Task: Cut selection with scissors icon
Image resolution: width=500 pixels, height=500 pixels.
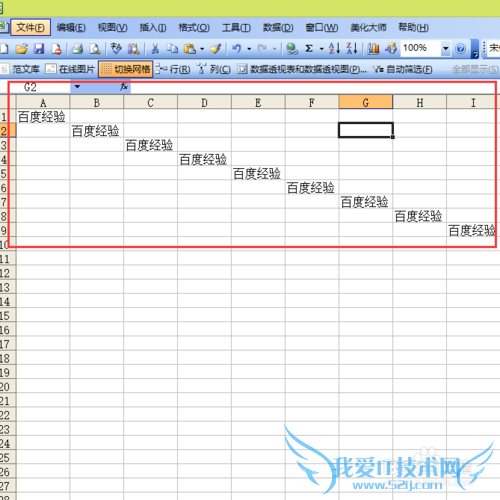Action: pos(155,49)
